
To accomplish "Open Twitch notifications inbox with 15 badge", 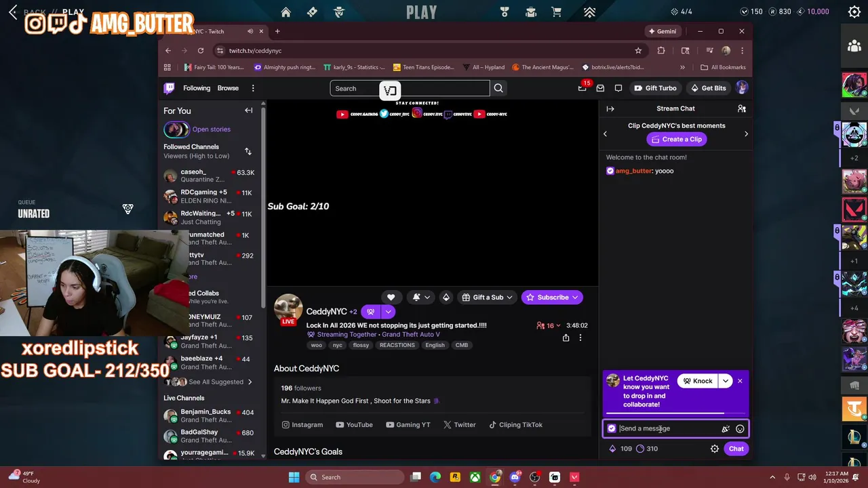I will click(x=583, y=88).
